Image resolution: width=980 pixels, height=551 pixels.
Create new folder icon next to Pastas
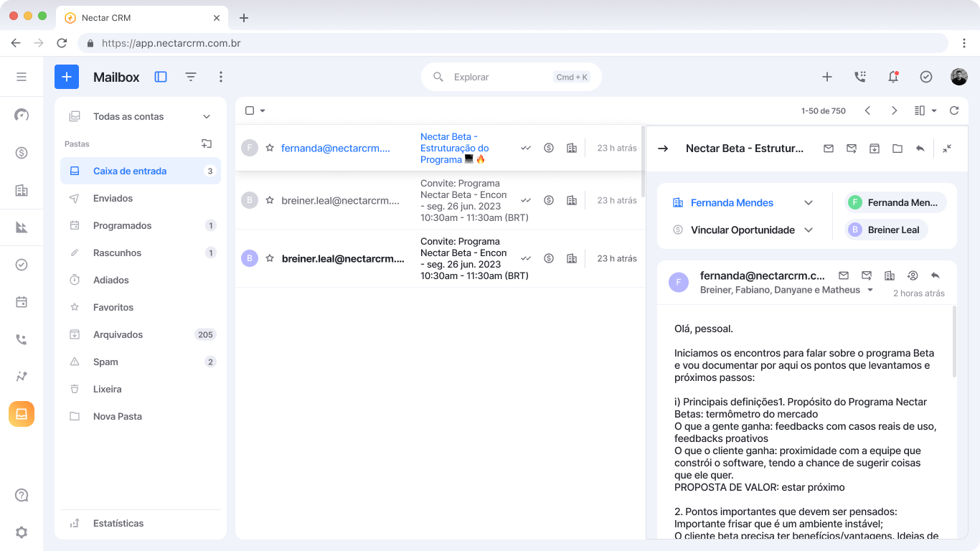207,143
